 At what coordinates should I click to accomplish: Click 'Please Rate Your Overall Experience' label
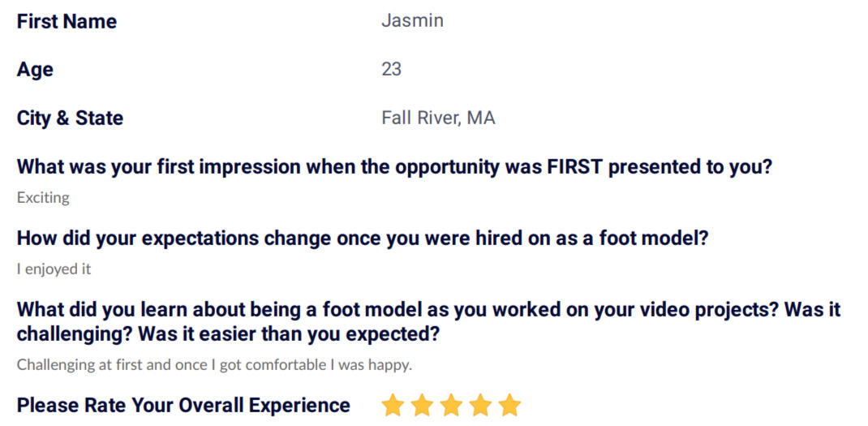pos(183,406)
